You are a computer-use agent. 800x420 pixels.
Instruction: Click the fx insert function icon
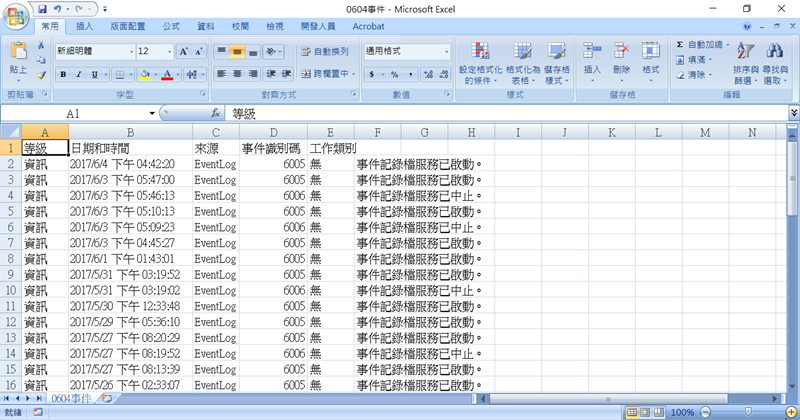click(216, 113)
